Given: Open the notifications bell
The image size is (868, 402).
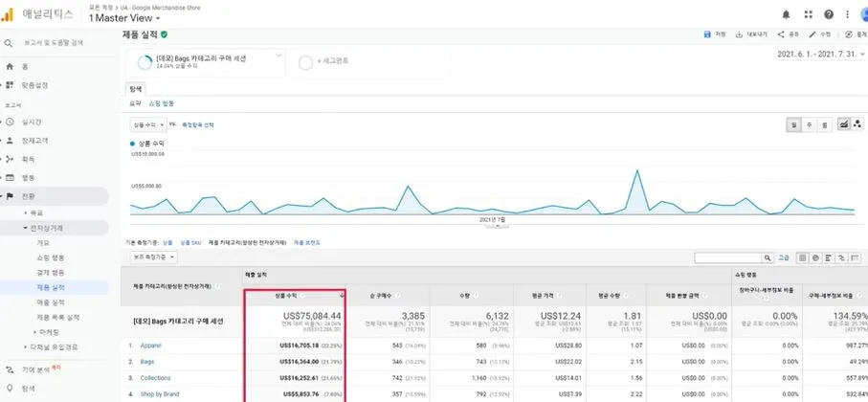Looking at the screenshot, I should point(786,14).
